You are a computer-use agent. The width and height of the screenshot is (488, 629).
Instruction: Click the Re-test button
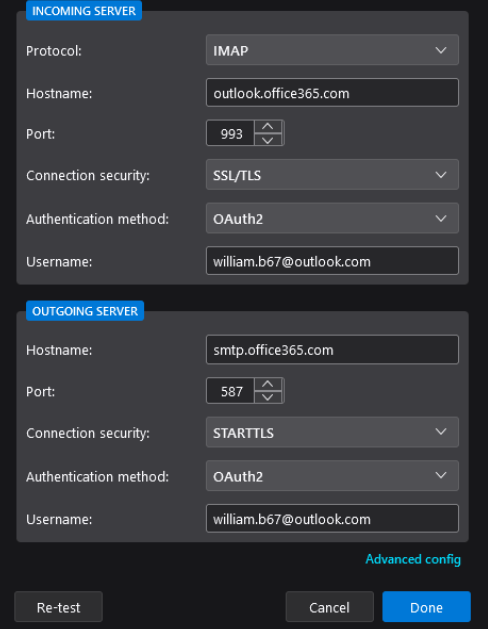point(59,607)
